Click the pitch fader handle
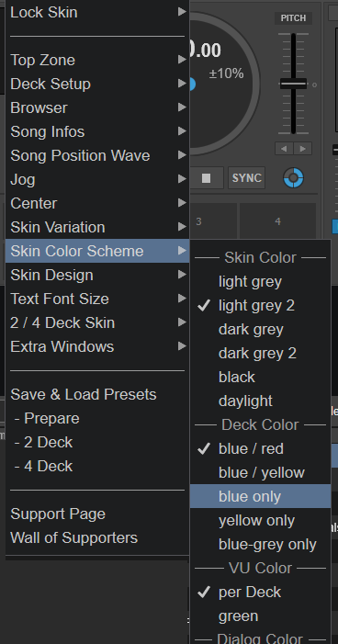 click(x=293, y=84)
